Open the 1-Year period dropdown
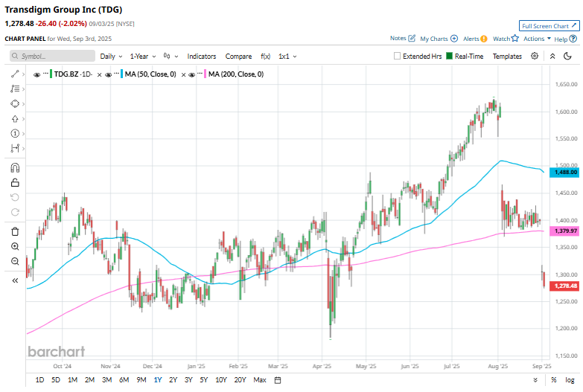Viewport: 583px width, 392px height. [x=143, y=56]
